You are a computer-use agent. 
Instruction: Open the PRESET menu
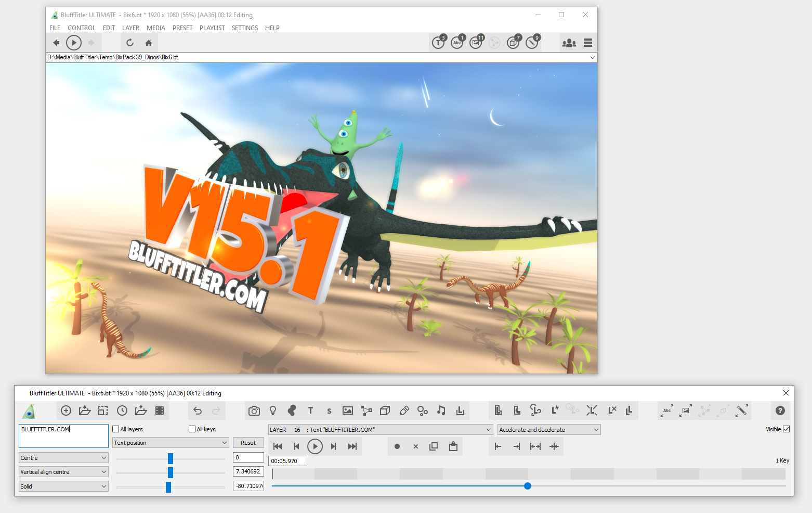pos(182,28)
